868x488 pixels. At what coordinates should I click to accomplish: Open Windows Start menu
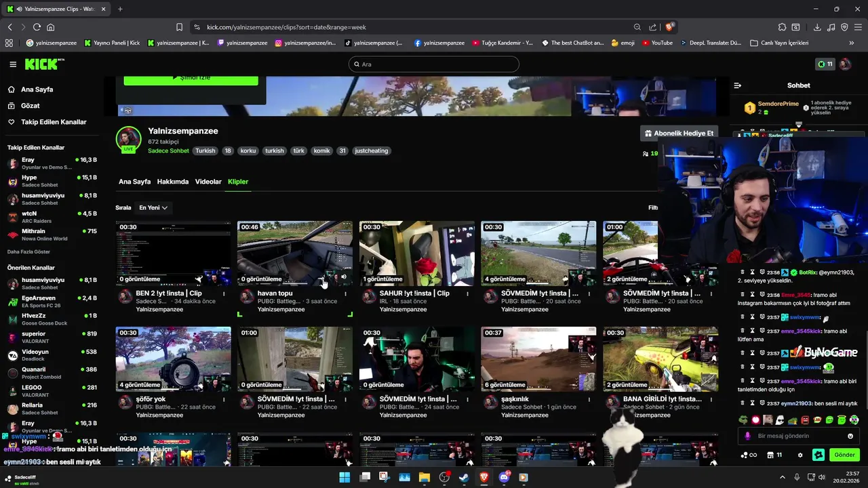[x=344, y=477]
